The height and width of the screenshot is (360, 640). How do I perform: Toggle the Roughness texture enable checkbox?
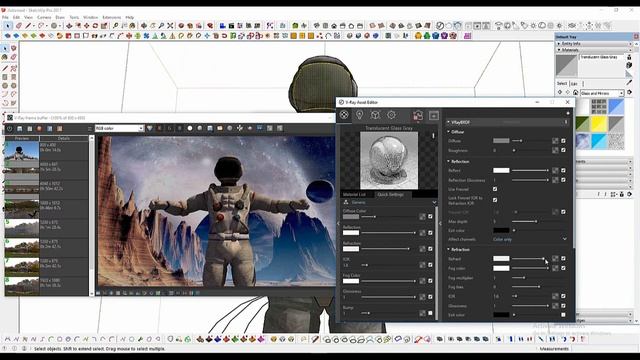pos(563,150)
